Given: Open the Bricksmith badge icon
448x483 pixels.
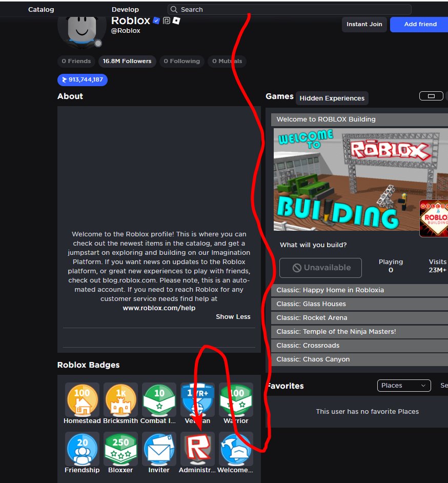Looking at the screenshot, I should tap(120, 399).
